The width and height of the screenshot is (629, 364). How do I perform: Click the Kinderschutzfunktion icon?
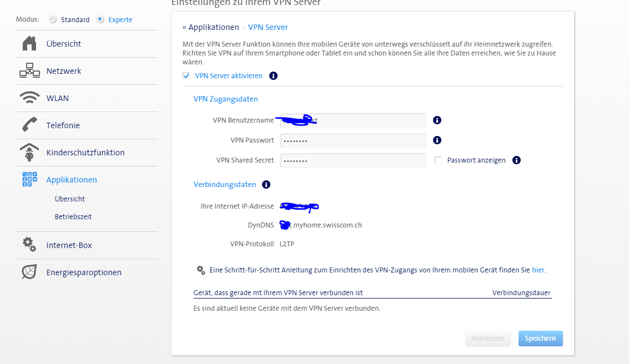click(x=29, y=152)
